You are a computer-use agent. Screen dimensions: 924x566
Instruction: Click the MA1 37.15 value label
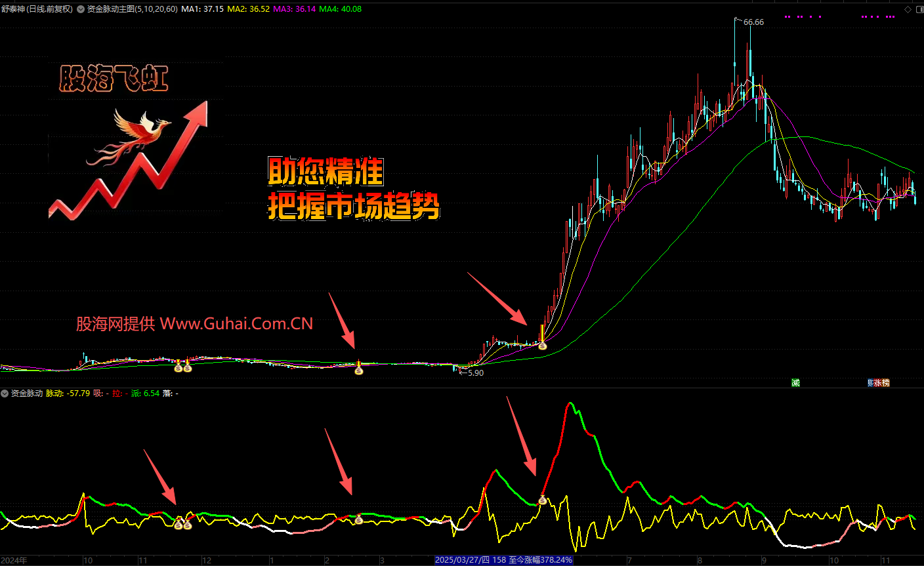pyautogui.click(x=202, y=9)
